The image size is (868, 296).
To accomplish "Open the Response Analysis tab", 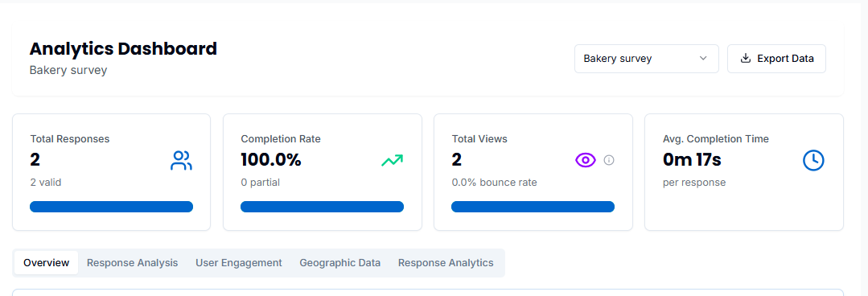I will (132, 263).
